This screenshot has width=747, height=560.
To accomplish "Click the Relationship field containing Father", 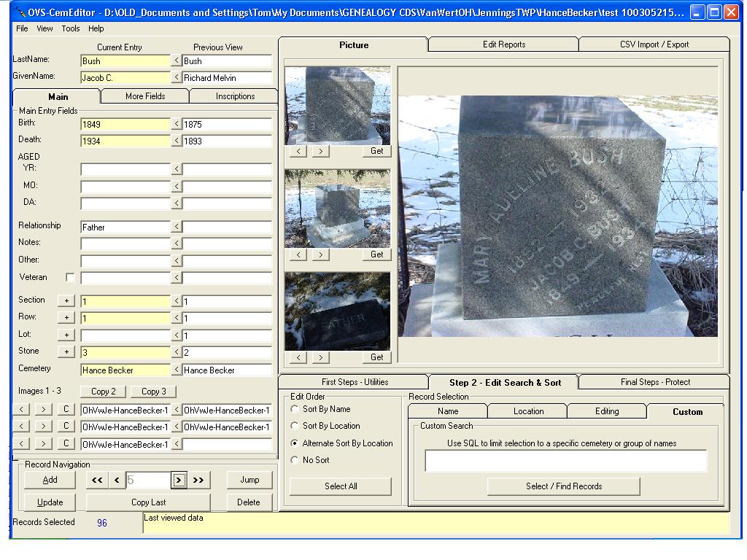I will (125, 227).
